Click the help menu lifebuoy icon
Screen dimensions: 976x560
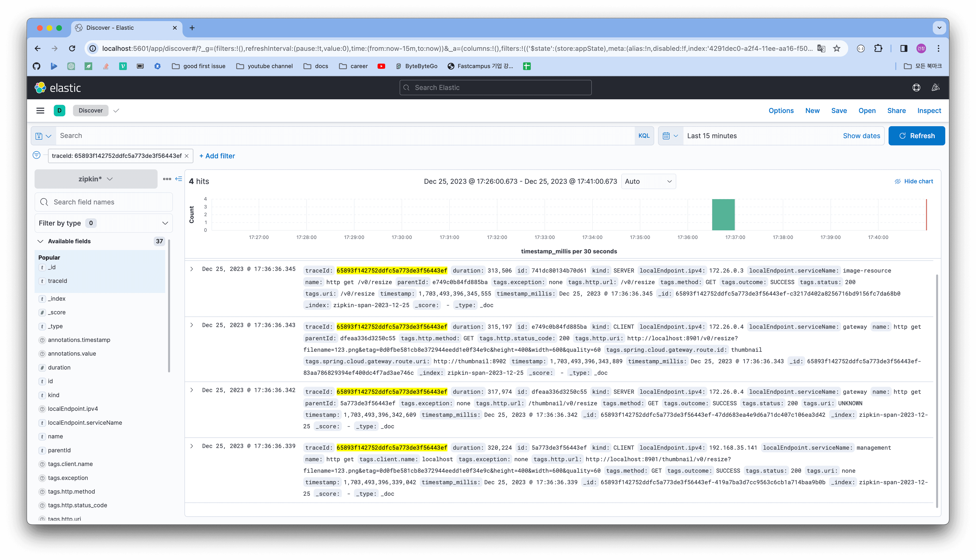click(x=916, y=88)
